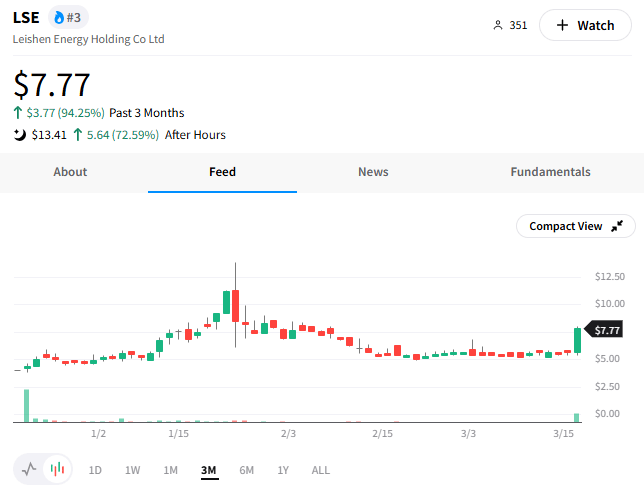Click the large $7.77 price heading
This screenshot has height=491, width=644.
[52, 85]
